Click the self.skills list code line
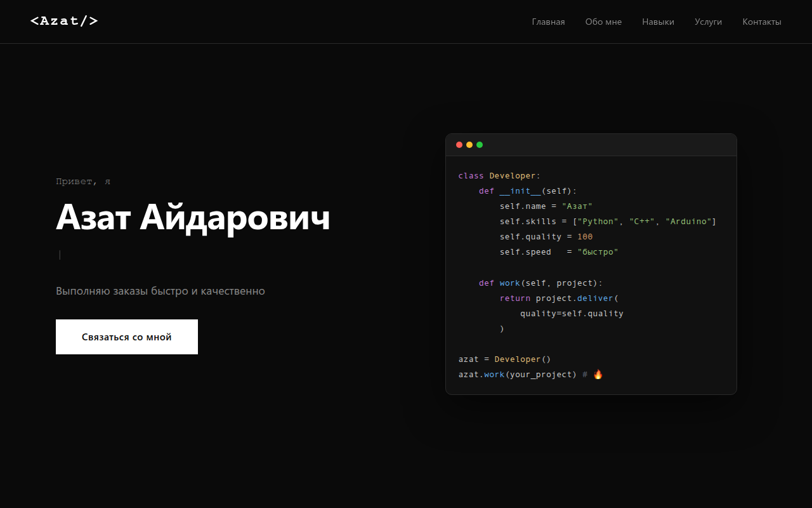The width and height of the screenshot is (812, 508). [608, 222]
